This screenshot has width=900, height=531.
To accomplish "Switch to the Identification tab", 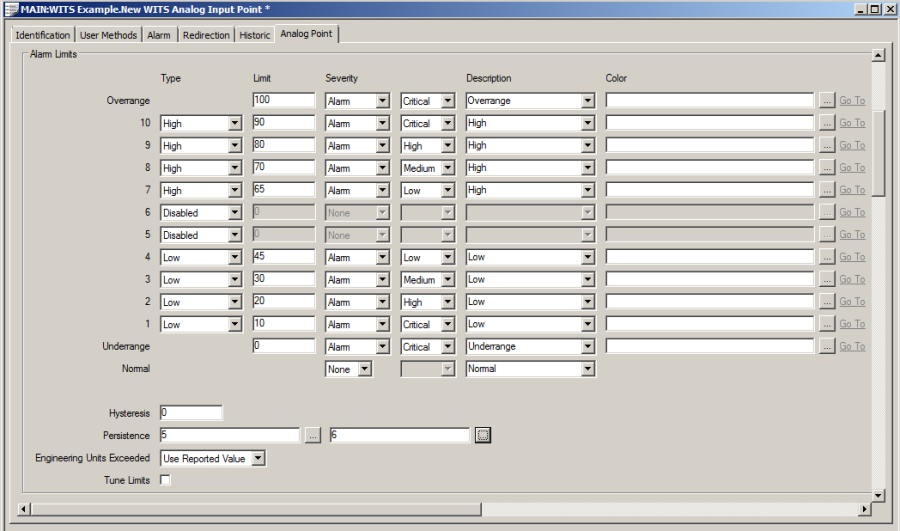I will pyautogui.click(x=43, y=35).
